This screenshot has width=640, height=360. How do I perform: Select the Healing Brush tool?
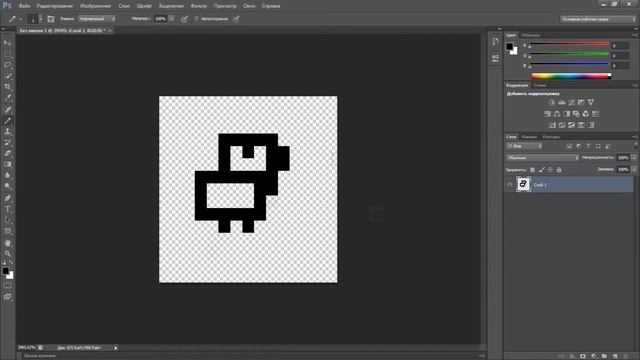click(7, 109)
